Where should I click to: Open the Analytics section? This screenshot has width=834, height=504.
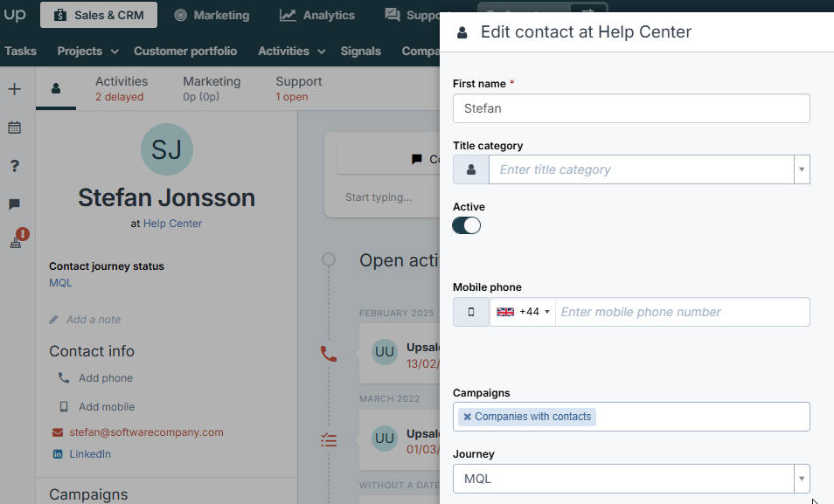pyautogui.click(x=317, y=15)
